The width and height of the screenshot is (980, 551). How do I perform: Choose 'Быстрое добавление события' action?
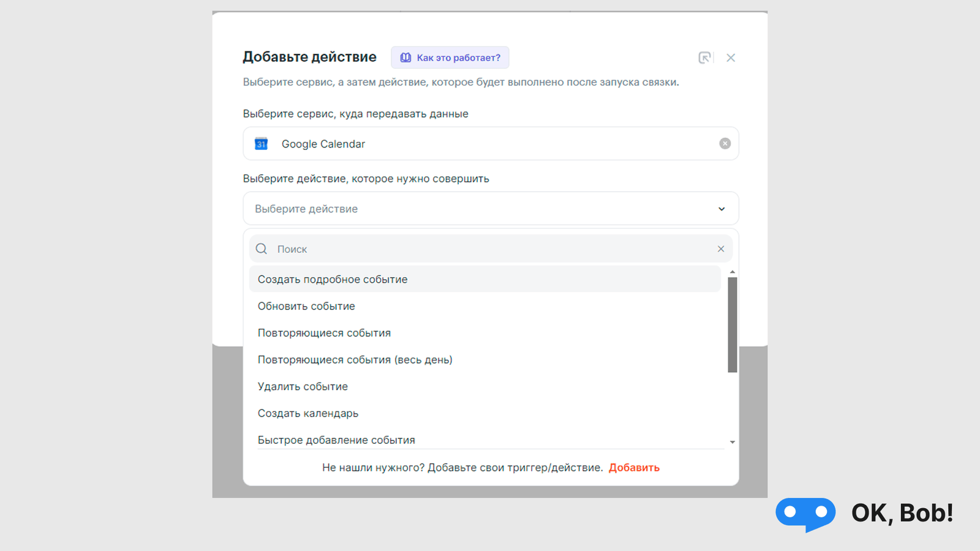(336, 440)
